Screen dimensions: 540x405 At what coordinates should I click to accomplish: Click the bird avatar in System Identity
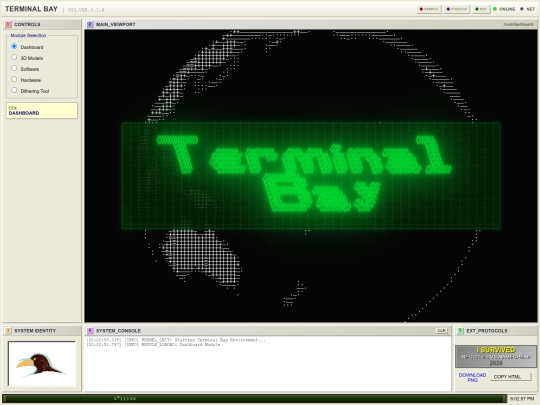point(42,364)
